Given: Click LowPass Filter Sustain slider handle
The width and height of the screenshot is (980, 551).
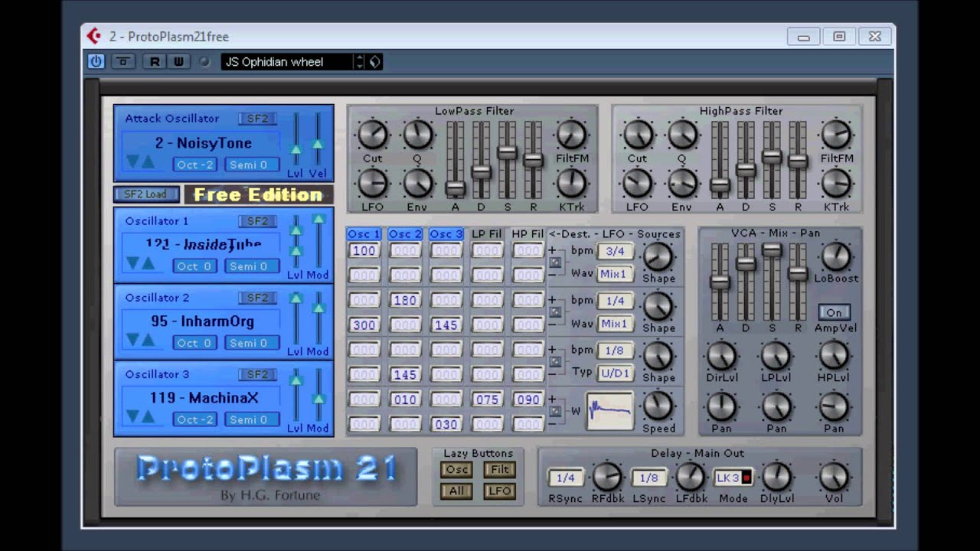Looking at the screenshot, I should point(507,152).
